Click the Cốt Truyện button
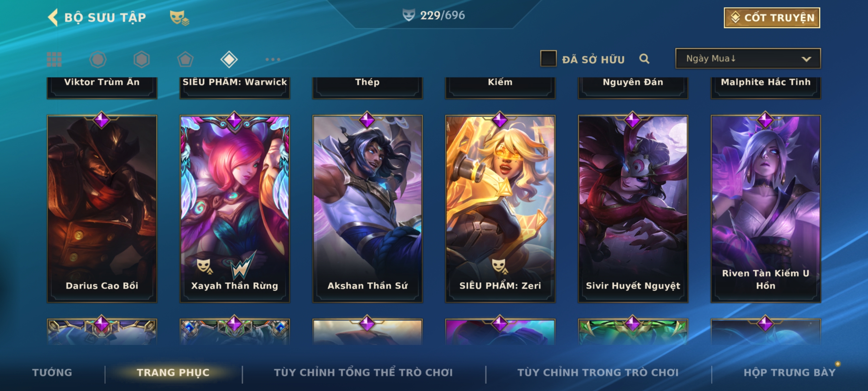The height and width of the screenshot is (391, 868). (772, 18)
